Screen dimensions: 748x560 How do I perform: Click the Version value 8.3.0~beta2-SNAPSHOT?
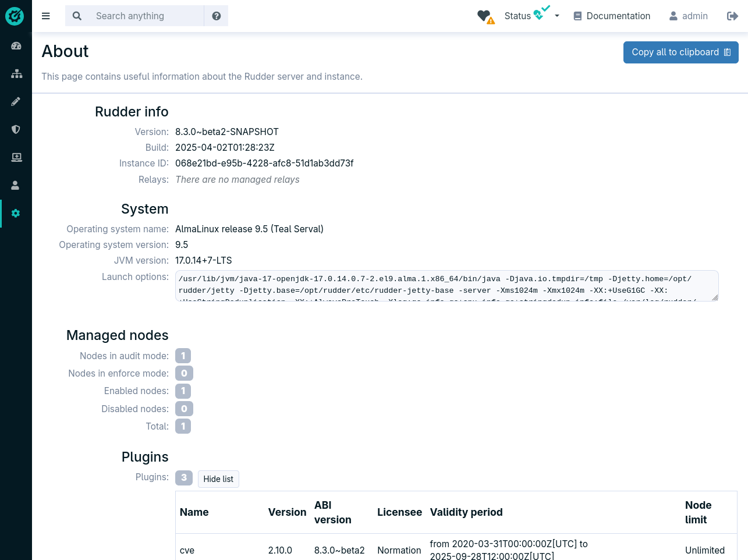pyautogui.click(x=227, y=132)
